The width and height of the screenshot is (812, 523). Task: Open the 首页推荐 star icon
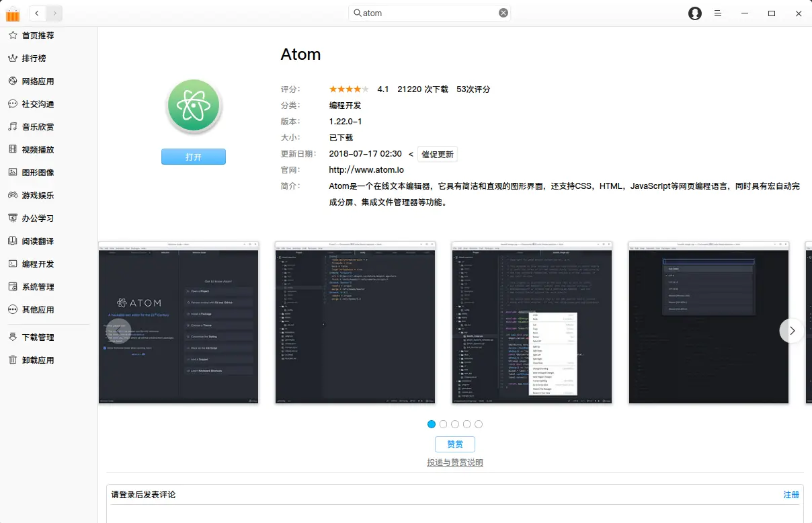pyautogui.click(x=12, y=35)
